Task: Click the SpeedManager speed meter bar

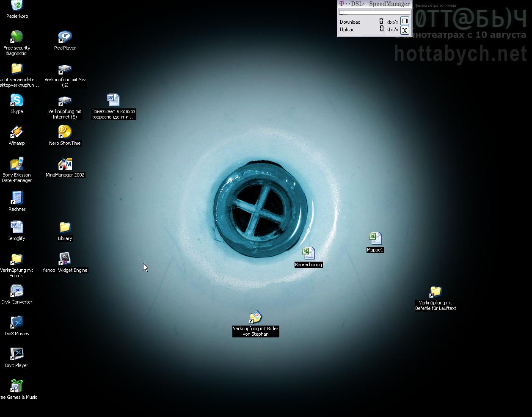Action: (x=374, y=13)
